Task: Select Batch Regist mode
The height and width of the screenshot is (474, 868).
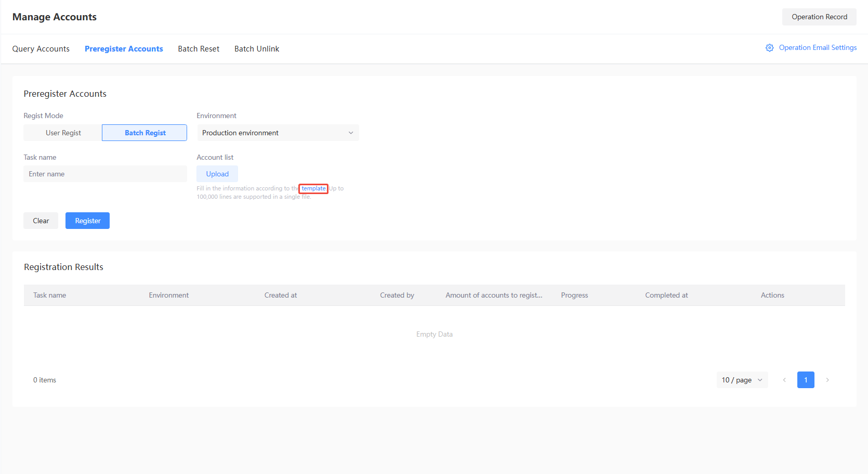Action: pyautogui.click(x=144, y=133)
